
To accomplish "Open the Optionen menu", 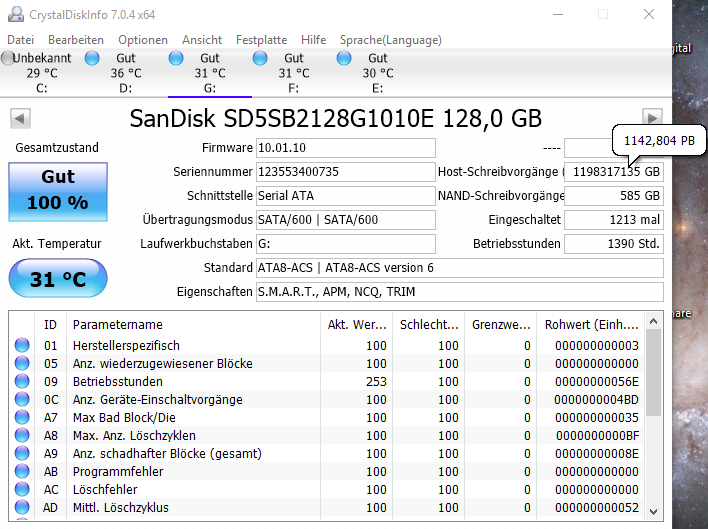I will tap(143, 40).
